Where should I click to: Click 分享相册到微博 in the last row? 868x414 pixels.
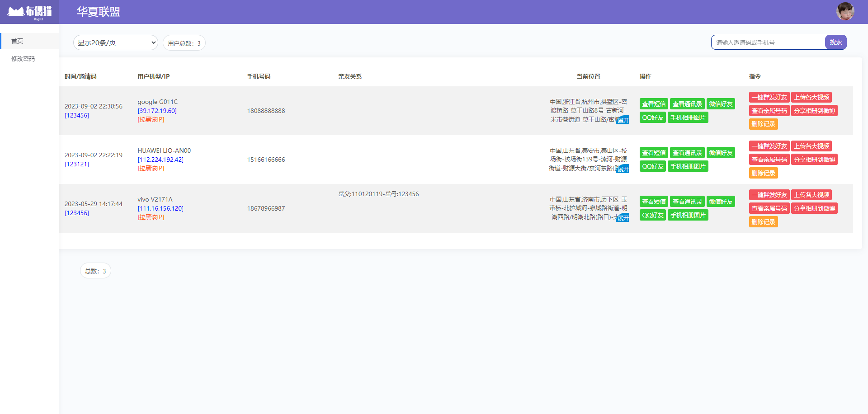[814, 208]
